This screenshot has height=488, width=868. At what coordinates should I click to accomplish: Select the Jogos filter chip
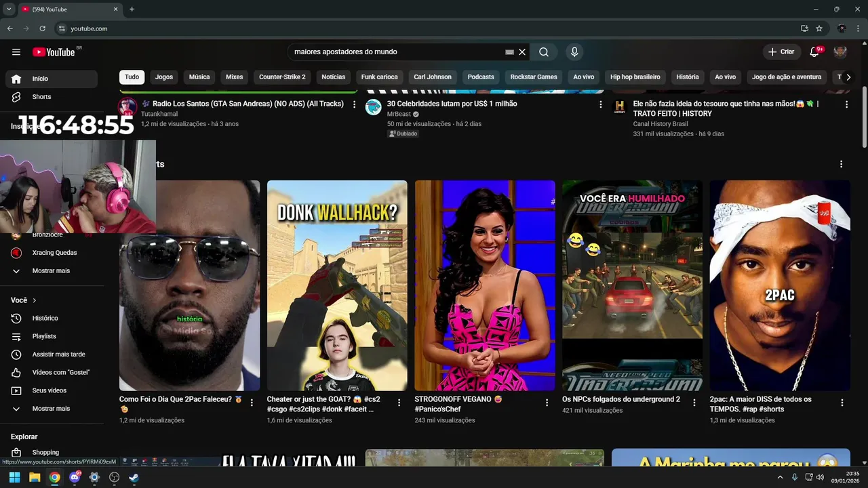(164, 77)
